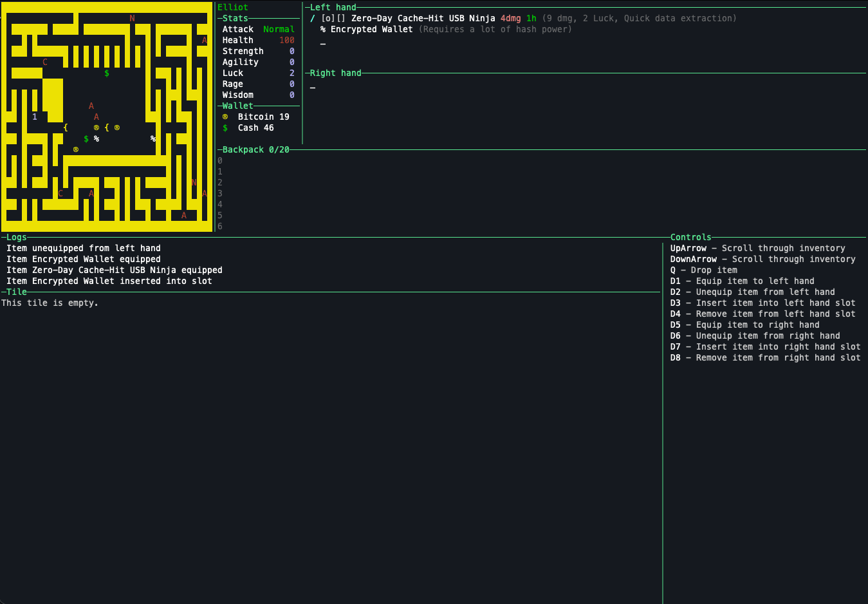Select the white % item at the room's right edge

coord(153,138)
